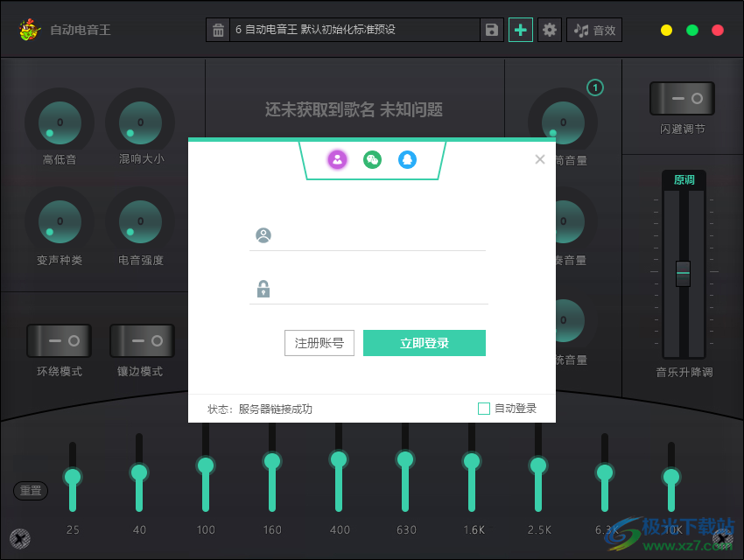This screenshot has height=560, width=744.
Task: Click 注册账号 register account button
Action: [x=319, y=343]
